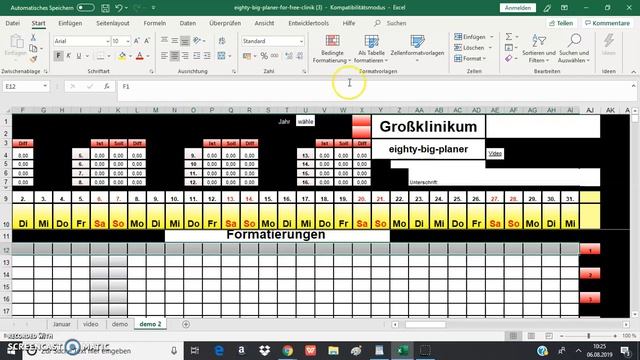This screenshot has height=360, width=640.
Task: Open Suchen und Auswählen menu
Action: coord(574,49)
